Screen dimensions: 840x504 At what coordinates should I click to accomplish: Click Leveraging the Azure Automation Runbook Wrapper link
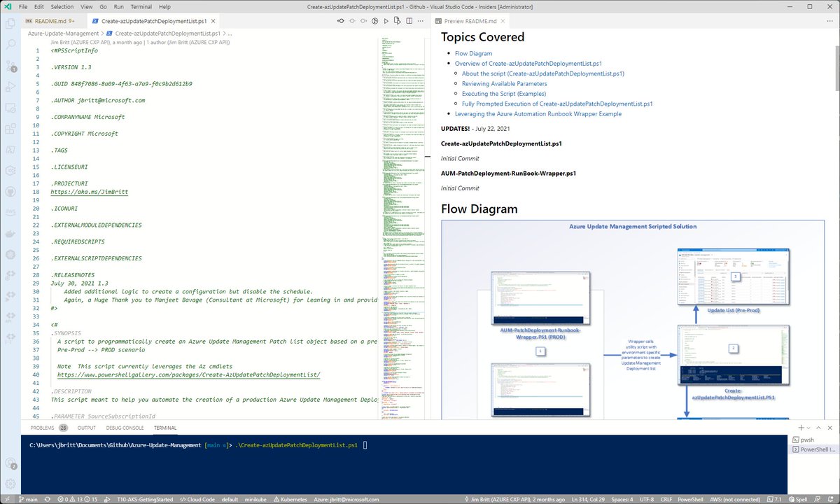pyautogui.click(x=538, y=113)
